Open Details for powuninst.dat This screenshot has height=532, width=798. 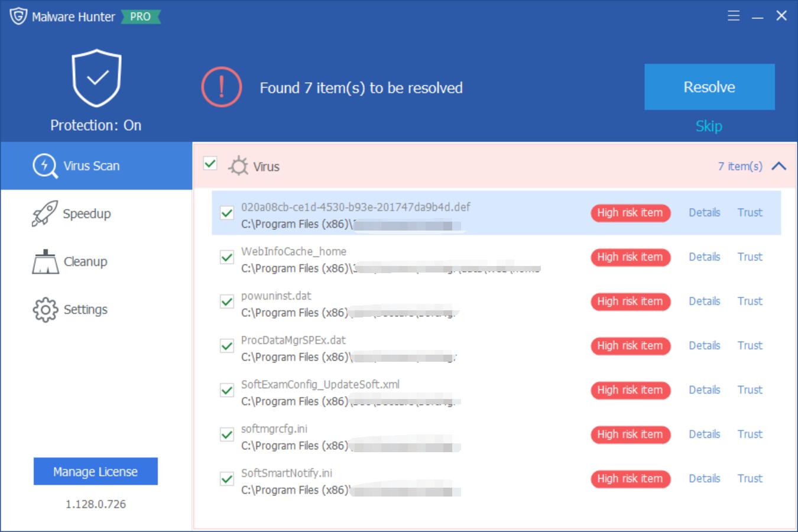point(704,301)
